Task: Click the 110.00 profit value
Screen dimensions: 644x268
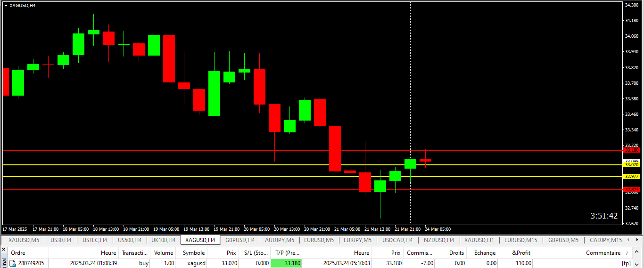Action: tap(523, 263)
